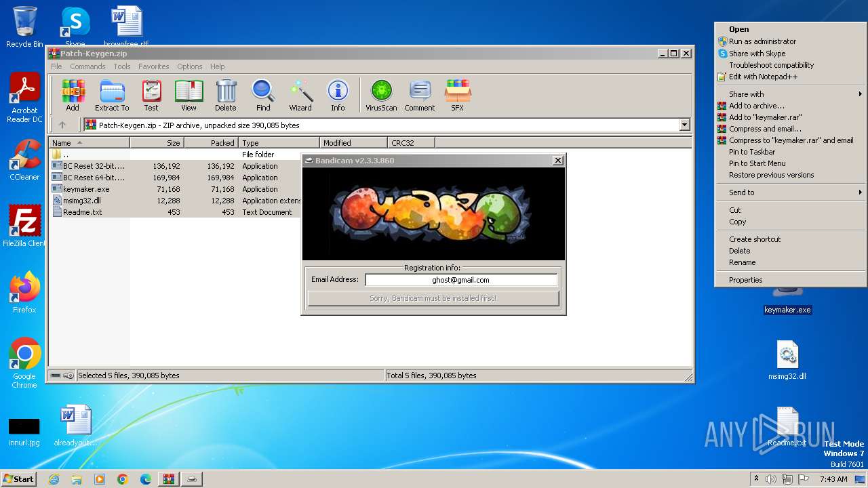Select Google Chrome desktop icon
This screenshot has width=868, height=488.
coord(24,363)
